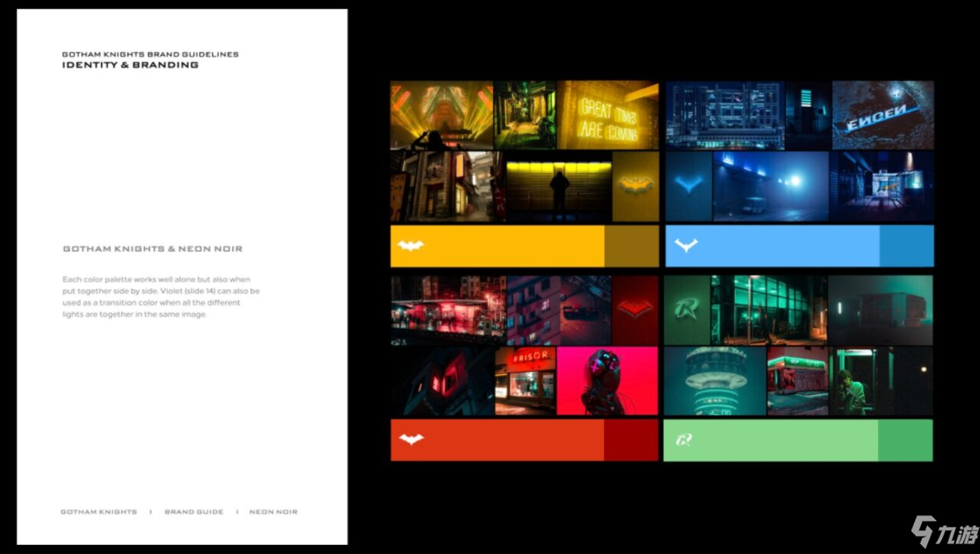Screen dimensions: 980x554
Task: Open the red-lit apartment block photo
Action: [x=559, y=310]
